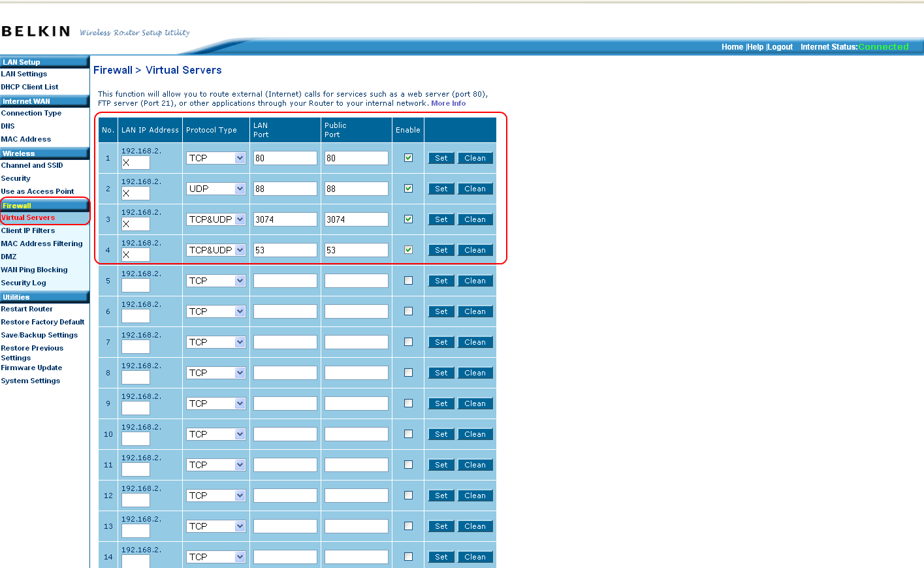This screenshot has width=924, height=568.
Task: Go to Client IP Filters page
Action: (x=28, y=230)
